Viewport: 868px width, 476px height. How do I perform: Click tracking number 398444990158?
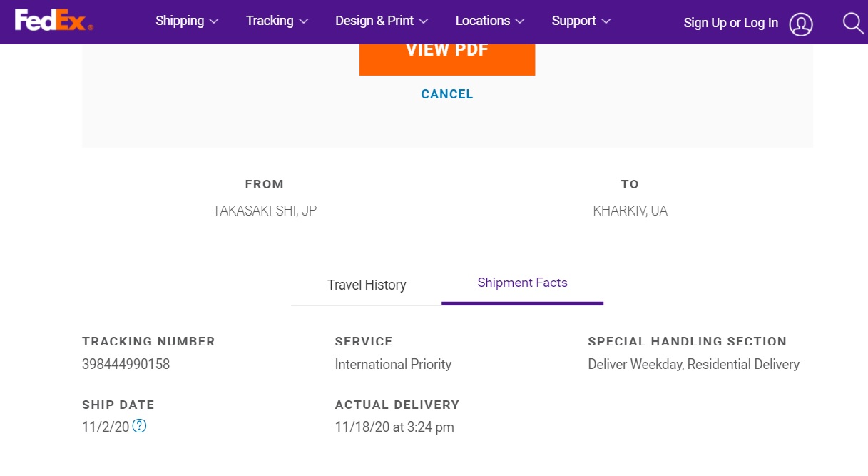click(126, 364)
